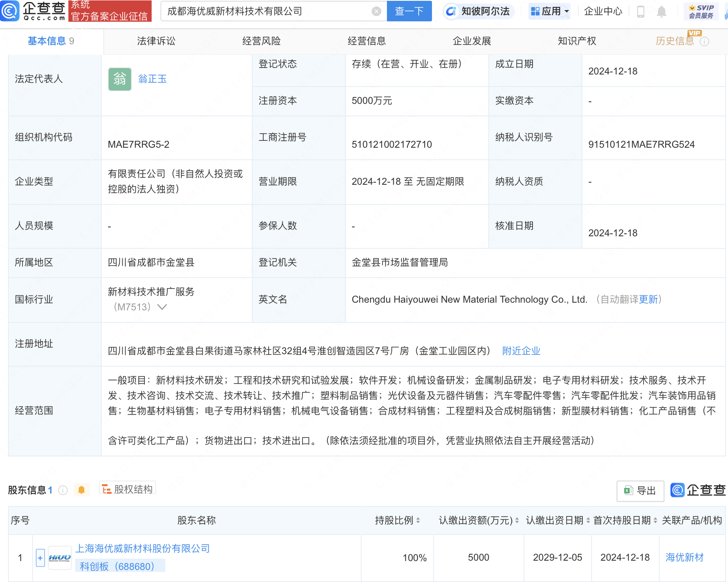728x582 pixels.
Task: Expand shareholder row with plus icon
Action: click(40, 558)
